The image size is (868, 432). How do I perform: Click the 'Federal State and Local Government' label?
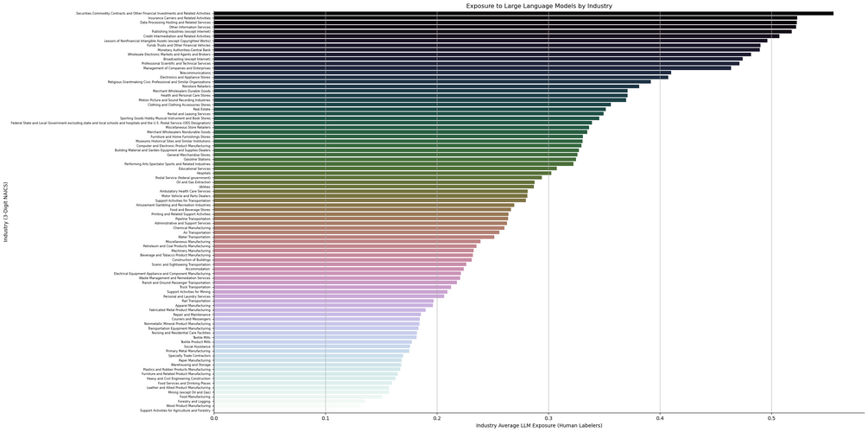pyautogui.click(x=111, y=123)
